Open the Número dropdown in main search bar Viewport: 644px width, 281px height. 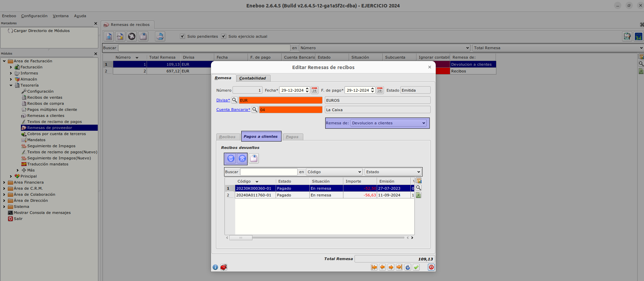[x=385, y=48]
